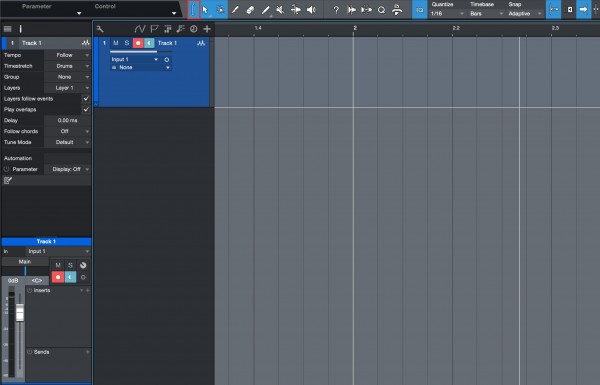Open the Display: Off automation dropdown

click(68, 169)
